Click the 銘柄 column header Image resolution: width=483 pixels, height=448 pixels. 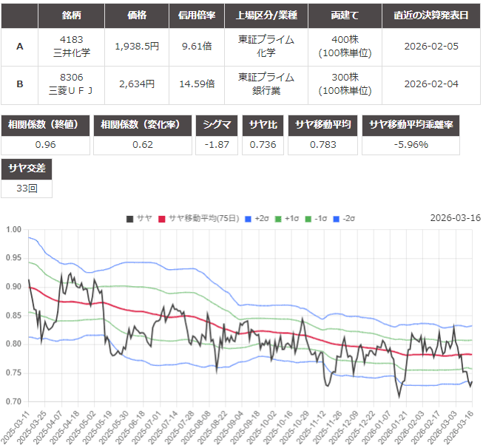pos(71,15)
